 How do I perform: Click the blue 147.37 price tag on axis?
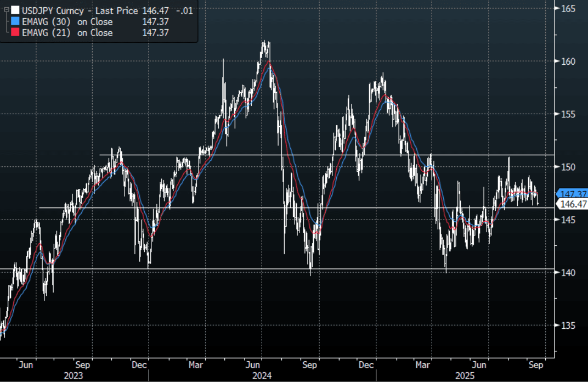pyautogui.click(x=572, y=194)
